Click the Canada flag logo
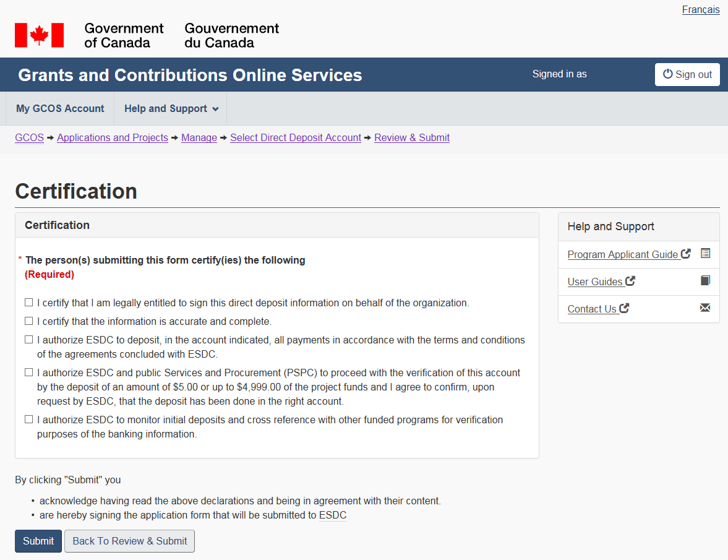The image size is (728, 560). pos(39,35)
